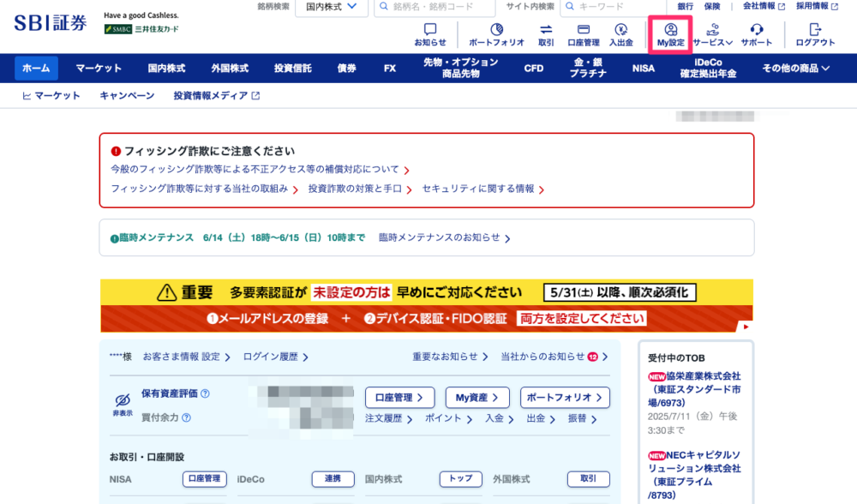
Task: Expand その他の商品 navigation menu
Action: tap(796, 69)
